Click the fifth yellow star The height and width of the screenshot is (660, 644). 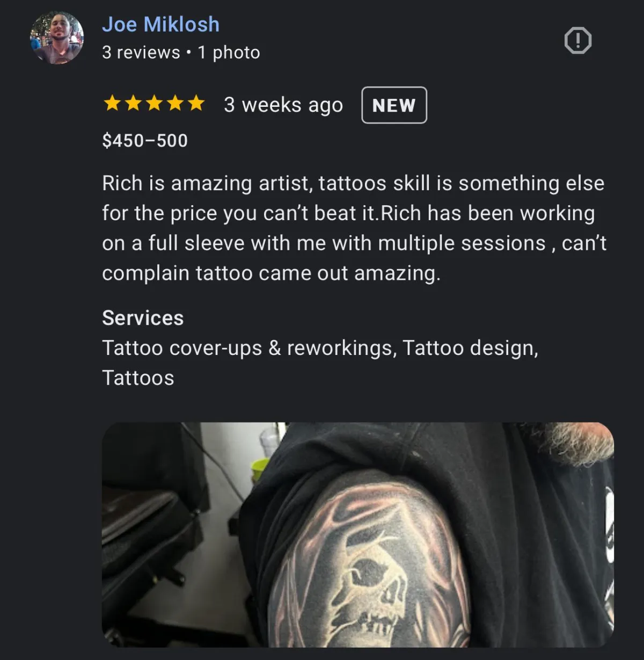(196, 103)
